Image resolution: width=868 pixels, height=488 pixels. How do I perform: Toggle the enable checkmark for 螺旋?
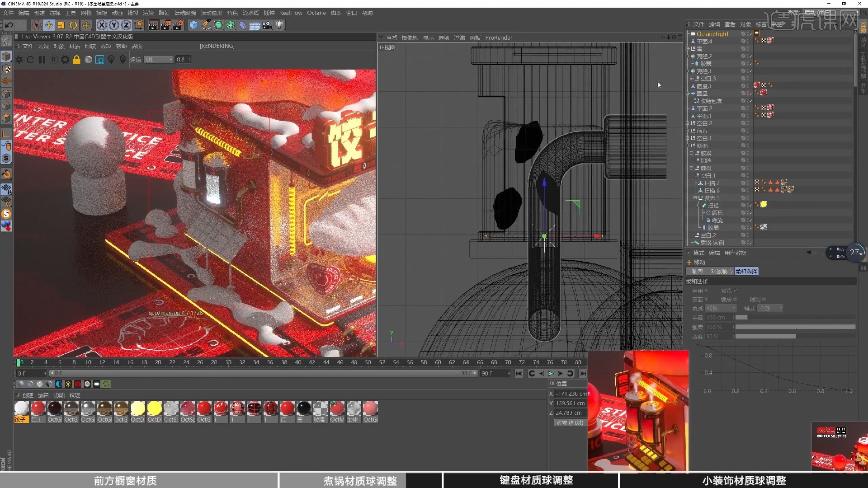[x=750, y=221]
